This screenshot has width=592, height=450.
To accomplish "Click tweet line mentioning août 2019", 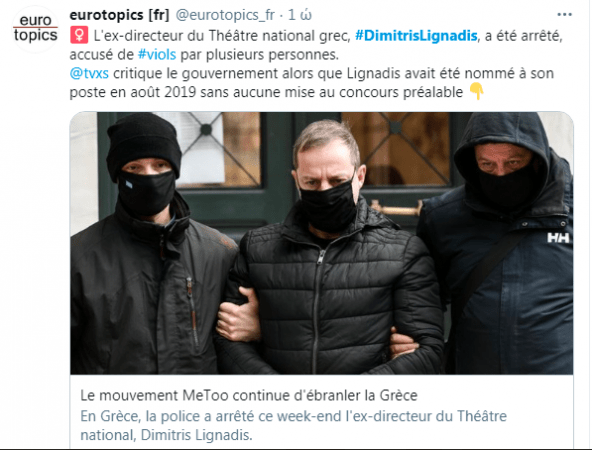I will pos(266,92).
